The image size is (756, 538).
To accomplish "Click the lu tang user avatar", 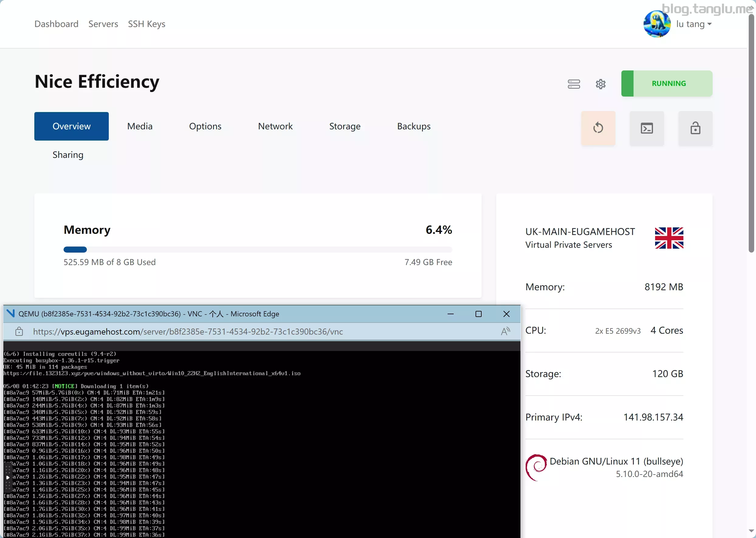I will point(657,24).
